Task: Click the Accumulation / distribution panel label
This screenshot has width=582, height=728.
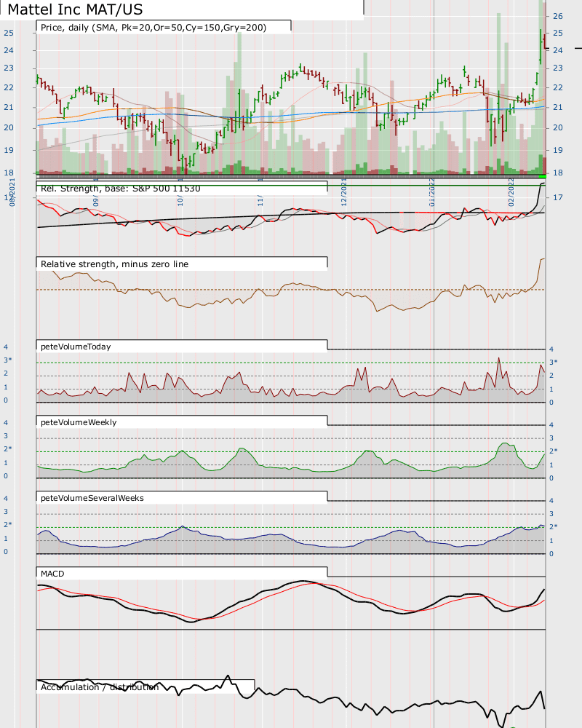Action: [x=100, y=687]
